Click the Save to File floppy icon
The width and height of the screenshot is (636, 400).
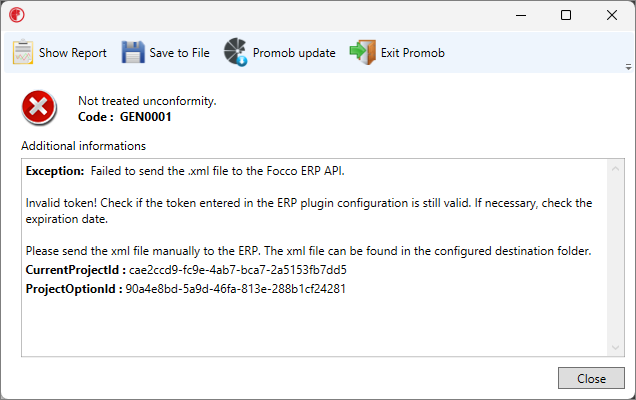coord(133,52)
